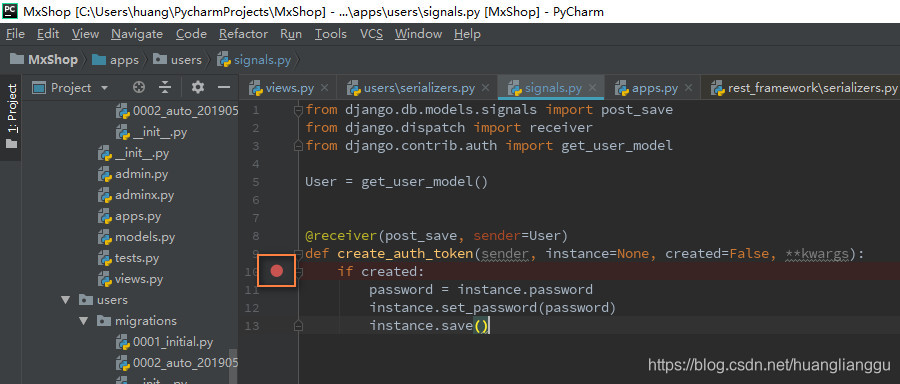Open Project panel settings gear

pos(197,87)
